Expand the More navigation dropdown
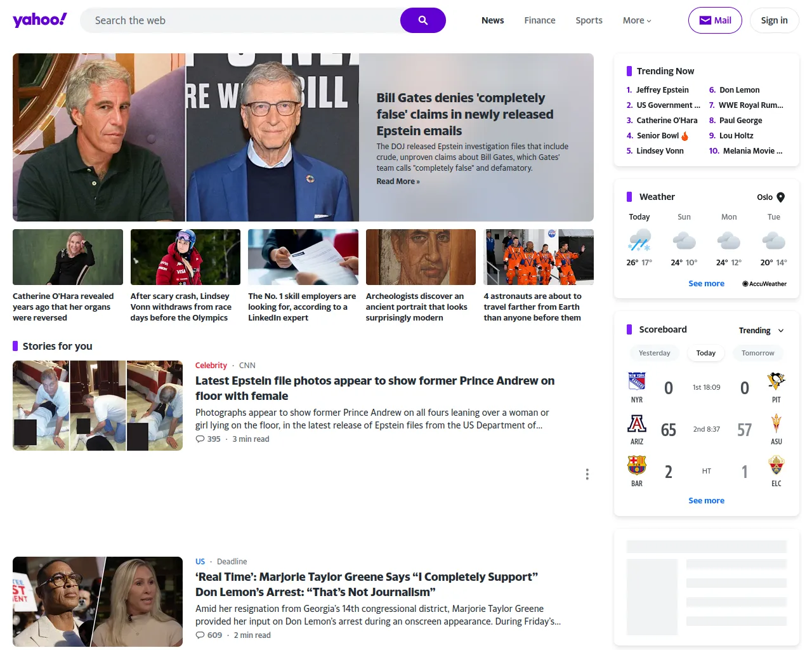812x650 pixels. 636,20
